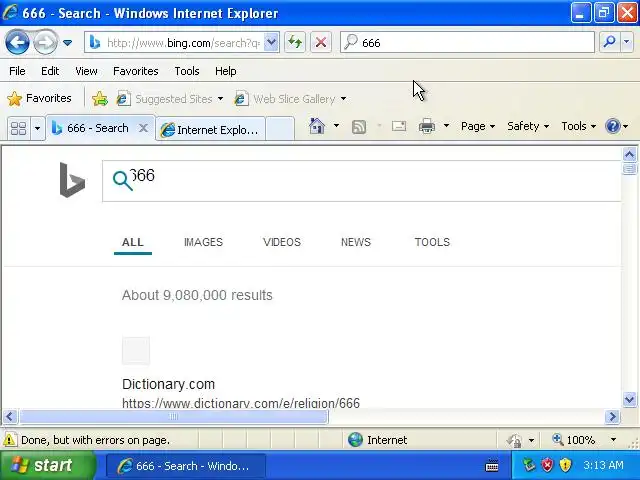This screenshot has height=480, width=640.
Task: Click the Bing search magnifier icon
Action: tap(122, 181)
